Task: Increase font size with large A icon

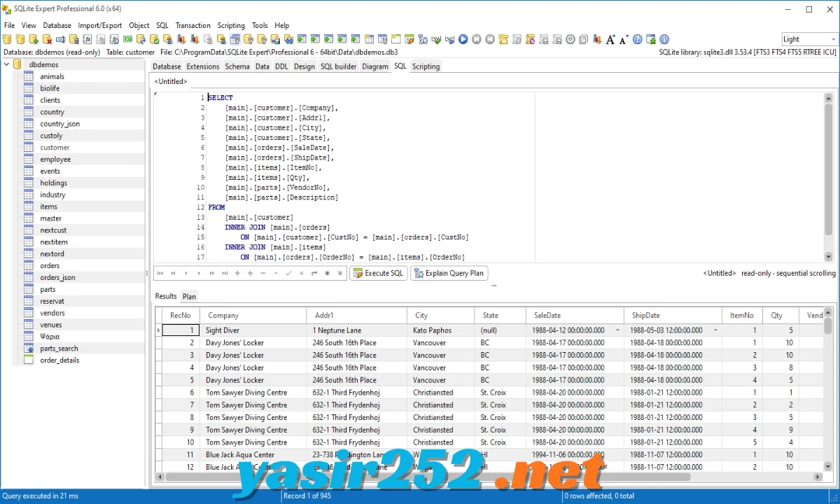Action: coord(610,39)
